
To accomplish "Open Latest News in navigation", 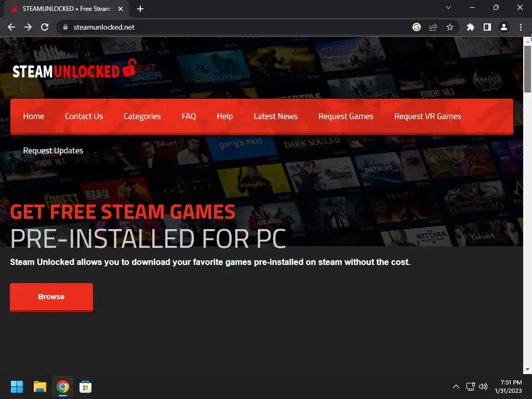I will pos(275,116).
